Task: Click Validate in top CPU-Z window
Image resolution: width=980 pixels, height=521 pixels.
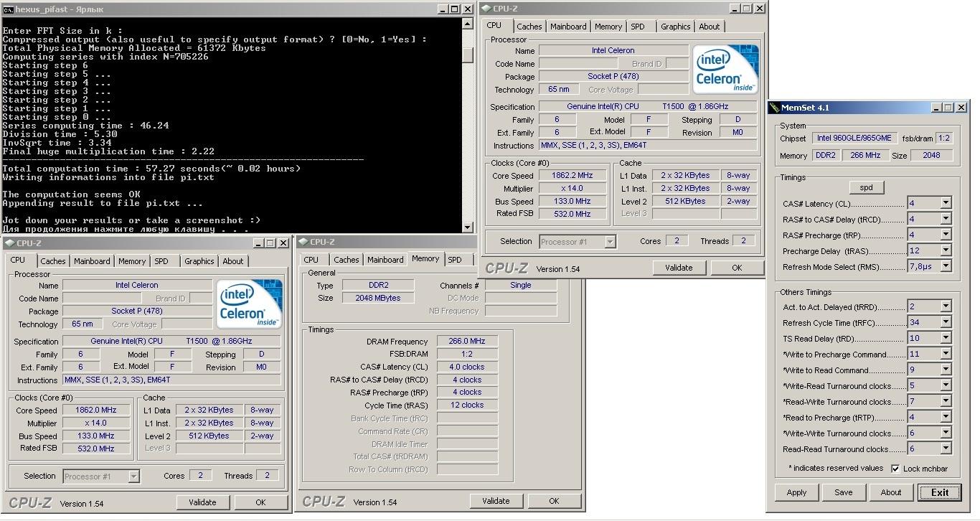Action: 679,268
